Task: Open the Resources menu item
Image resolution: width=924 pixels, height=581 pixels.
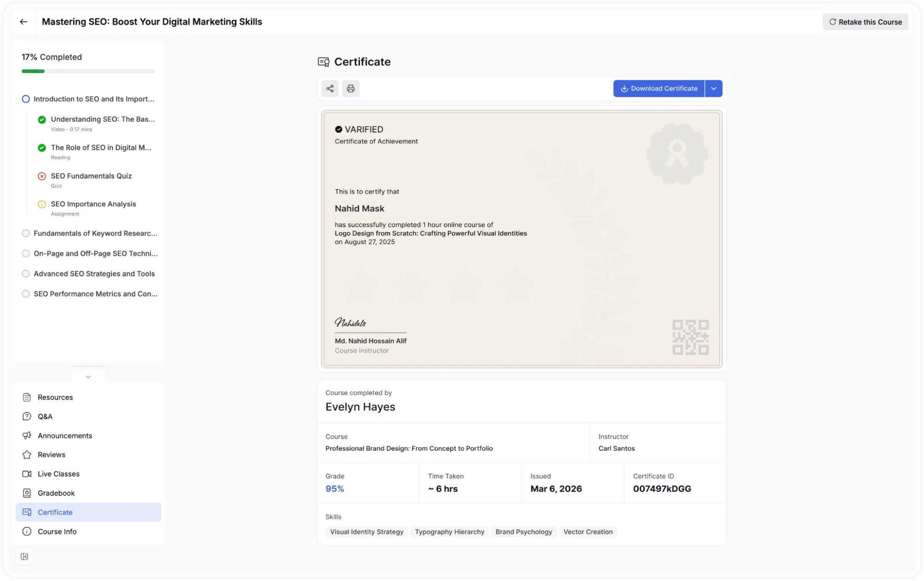Action: (x=88, y=397)
